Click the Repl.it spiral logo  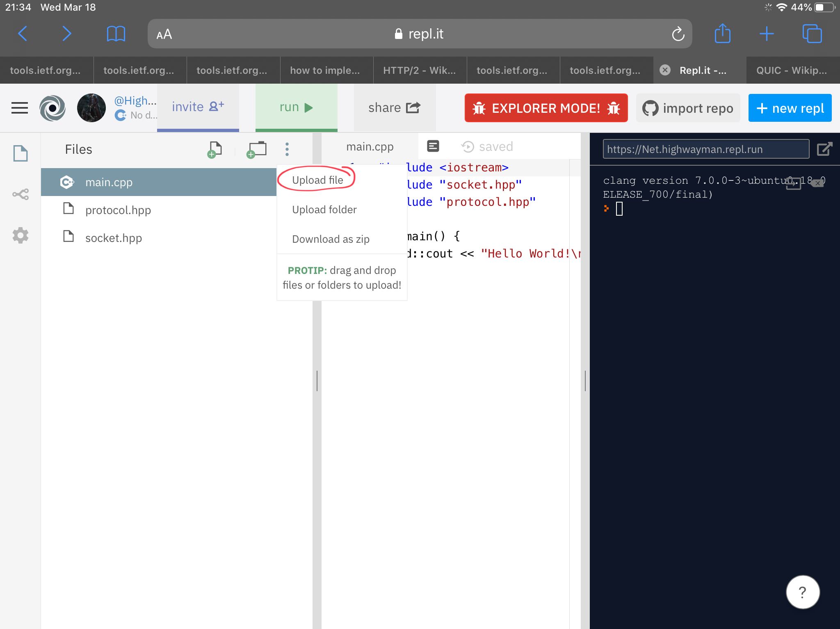coord(52,108)
